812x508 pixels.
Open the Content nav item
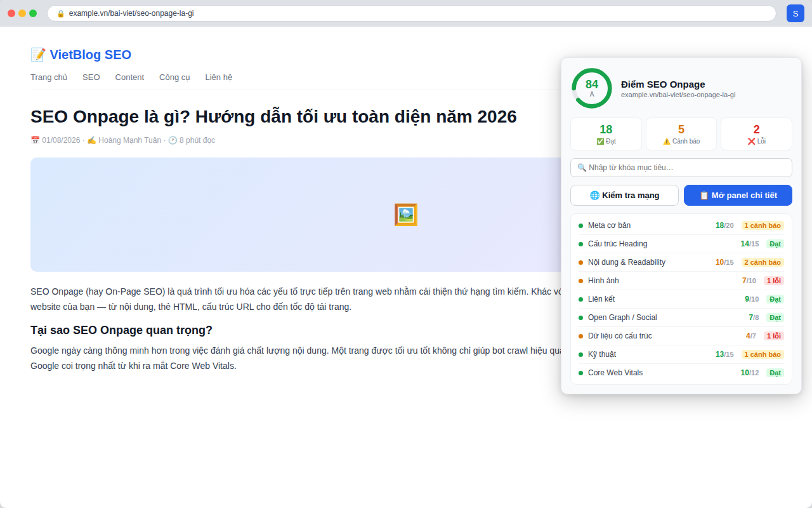coord(129,77)
